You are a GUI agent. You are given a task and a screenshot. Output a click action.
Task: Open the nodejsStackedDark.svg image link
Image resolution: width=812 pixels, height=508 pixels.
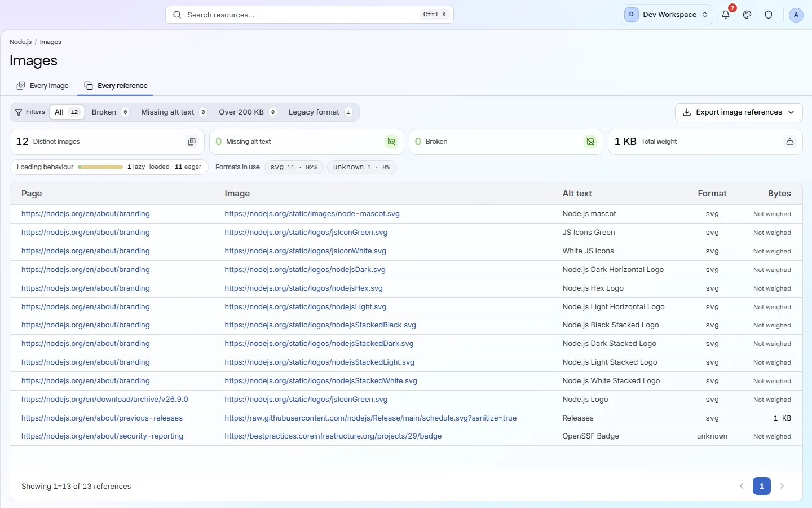pyautogui.click(x=319, y=344)
